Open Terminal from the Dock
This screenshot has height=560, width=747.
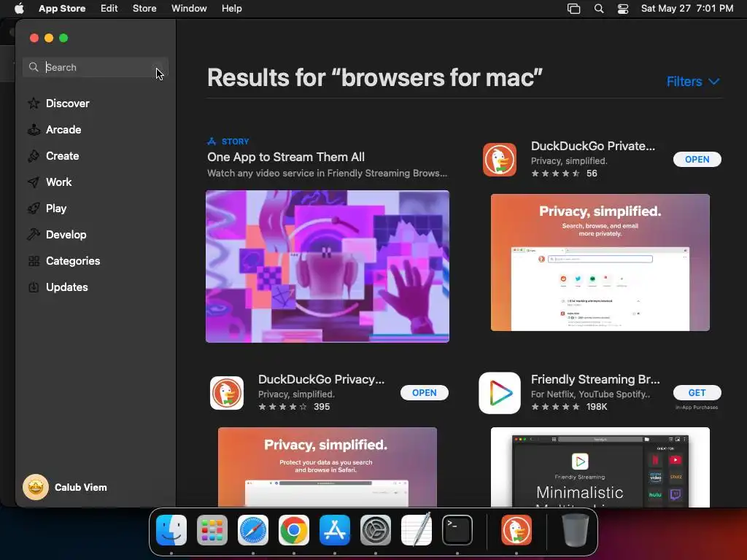[x=457, y=530]
